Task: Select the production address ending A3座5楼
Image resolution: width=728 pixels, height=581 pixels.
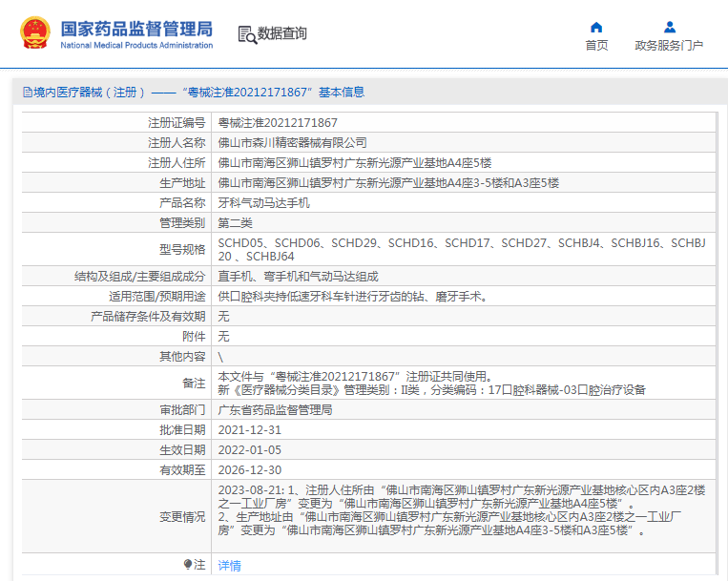Action: (388, 183)
